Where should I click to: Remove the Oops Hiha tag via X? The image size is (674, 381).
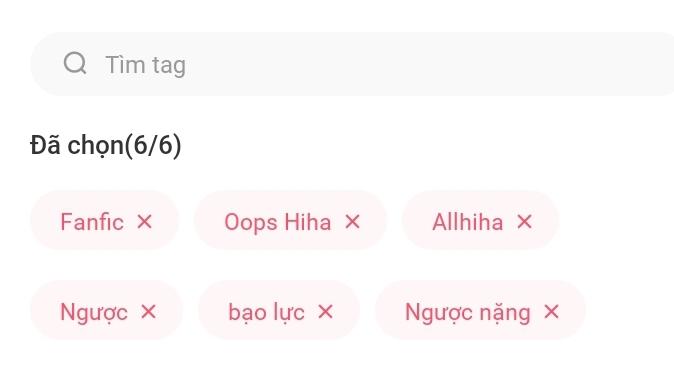coord(352,222)
